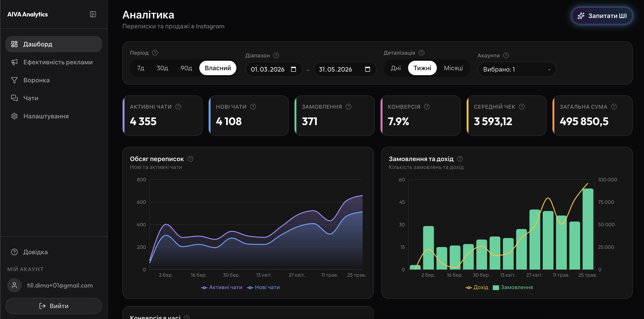Click the Середній чек card showing 3 593,12
Screen dimensions: 644x319
pyautogui.click(x=506, y=116)
